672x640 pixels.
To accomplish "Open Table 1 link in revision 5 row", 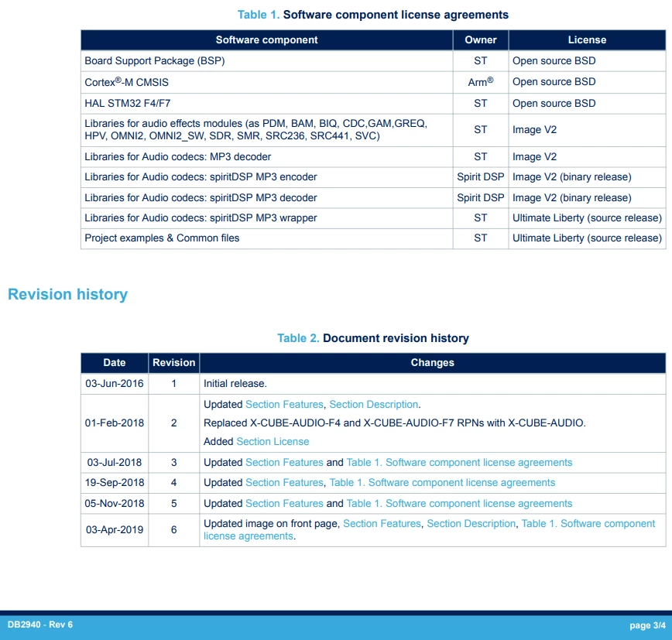I will click(x=459, y=503).
